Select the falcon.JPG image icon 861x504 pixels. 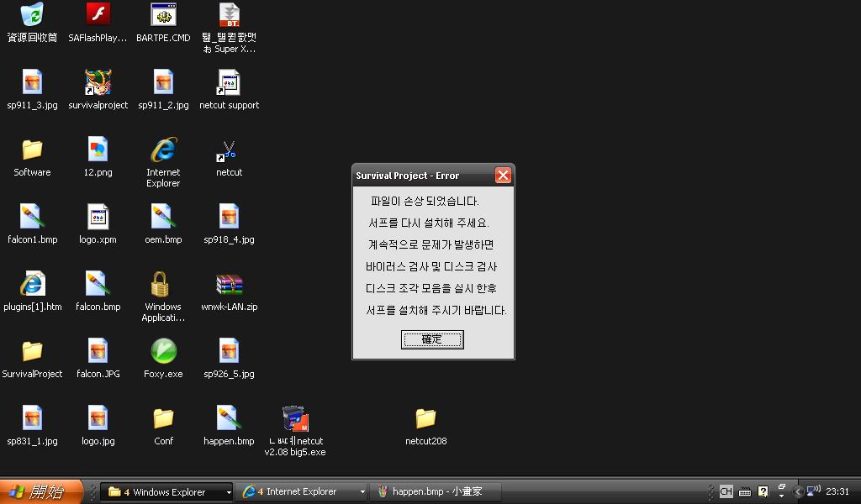(x=98, y=350)
